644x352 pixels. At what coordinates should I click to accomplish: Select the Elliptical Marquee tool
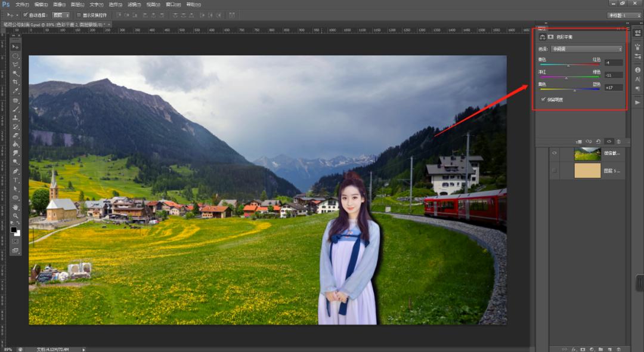pos(16,56)
